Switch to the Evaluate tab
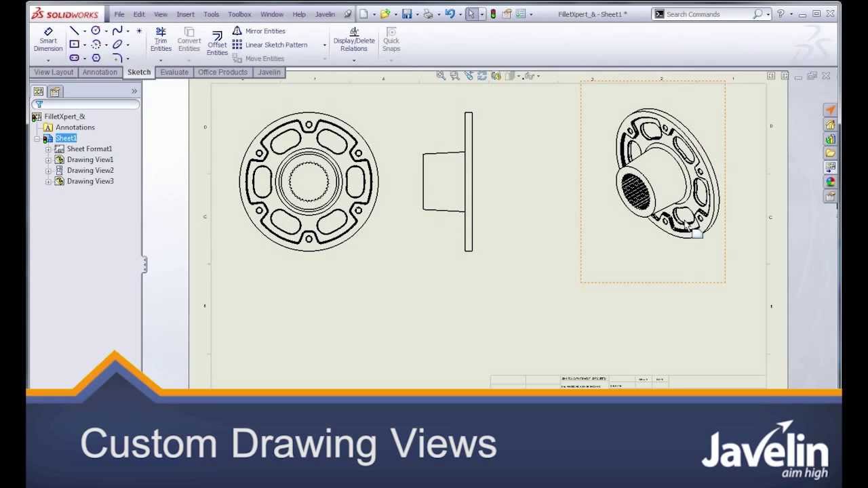The width and height of the screenshot is (868, 488). (174, 72)
